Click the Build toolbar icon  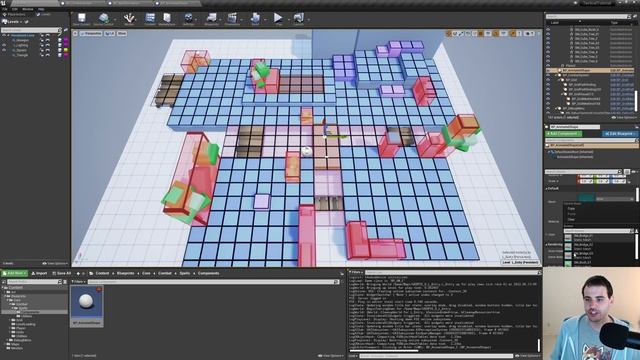[x=255, y=18]
